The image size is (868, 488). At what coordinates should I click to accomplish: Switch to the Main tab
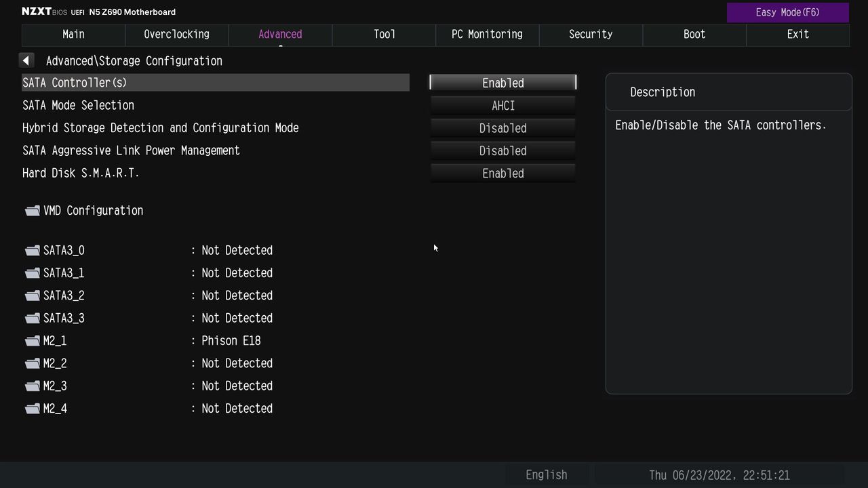click(x=73, y=35)
